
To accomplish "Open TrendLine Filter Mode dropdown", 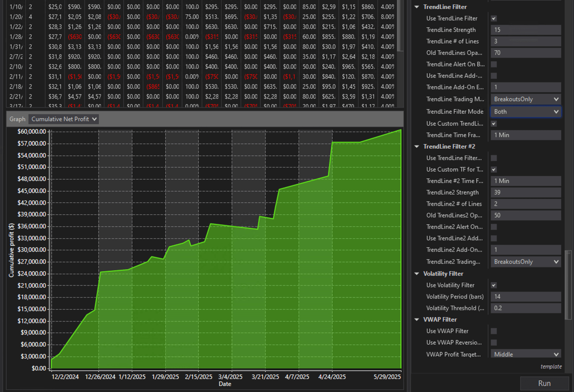I will pyautogui.click(x=525, y=112).
